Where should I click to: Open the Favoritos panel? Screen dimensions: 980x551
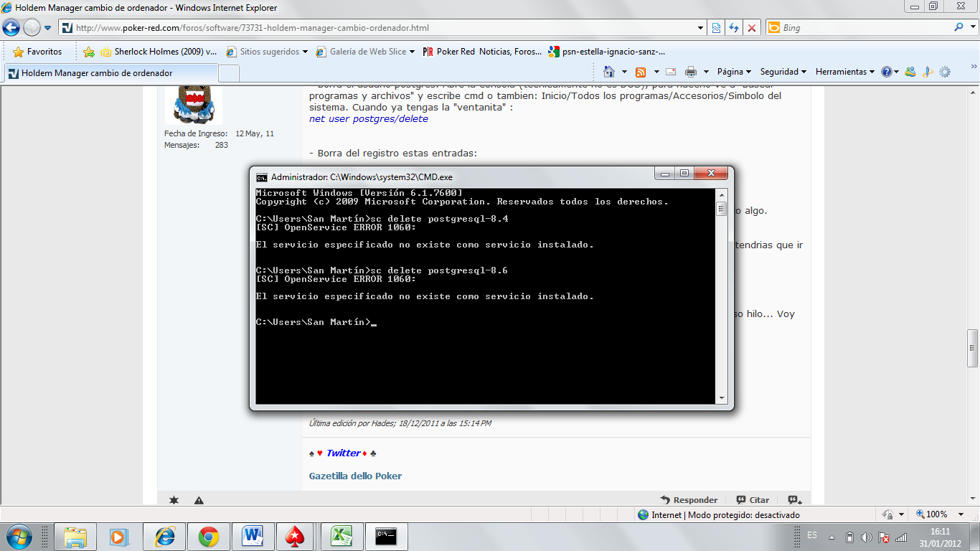(x=37, y=52)
